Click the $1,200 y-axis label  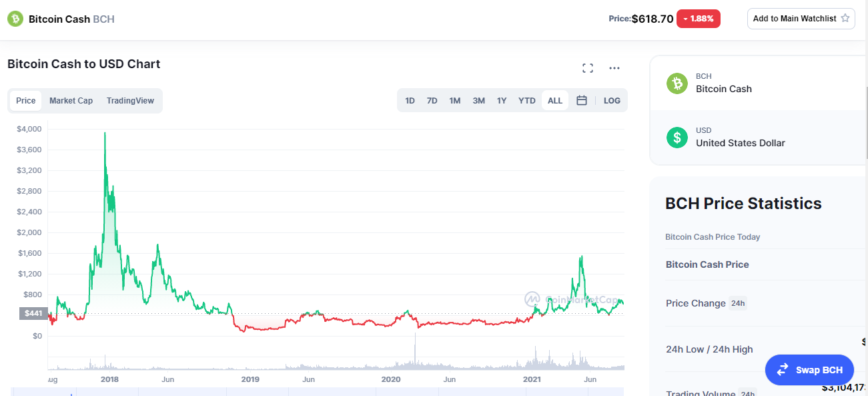[x=29, y=274]
